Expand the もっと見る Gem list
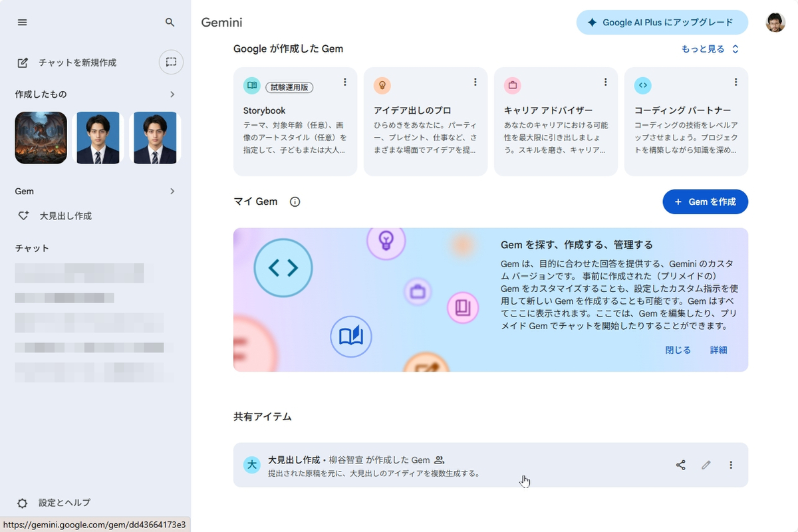This screenshot has height=532, width=798. pos(710,49)
